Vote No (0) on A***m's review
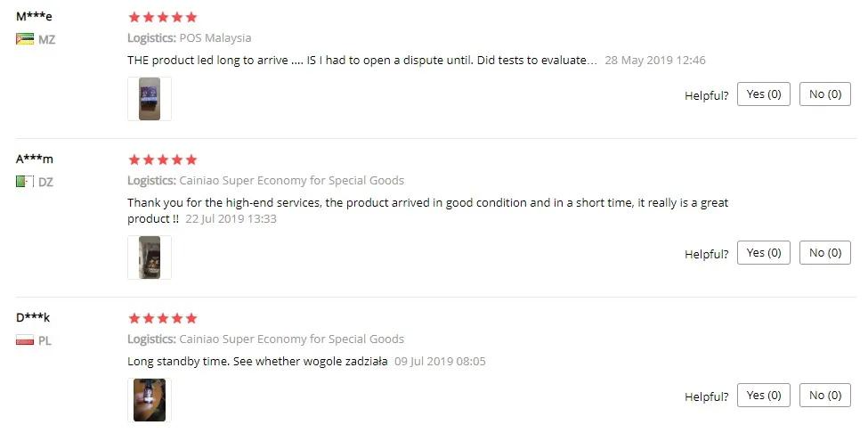The image size is (868, 433). pos(824,252)
